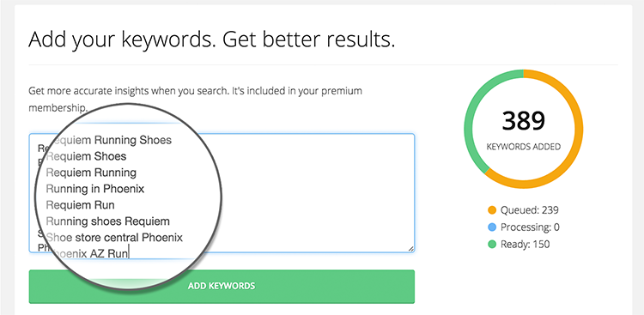Screen dimensions: 644x315
Task: Click the Running in Phoenix keyword line
Action: tap(95, 189)
